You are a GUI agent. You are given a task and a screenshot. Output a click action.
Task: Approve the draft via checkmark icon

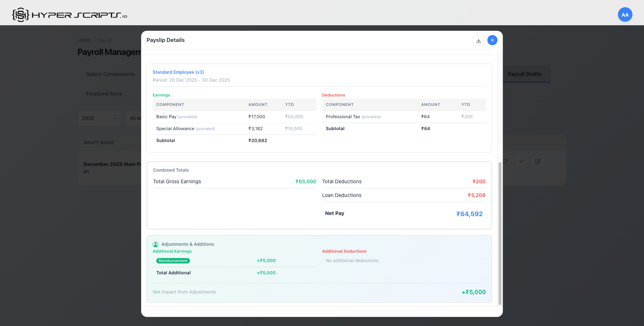(x=521, y=161)
